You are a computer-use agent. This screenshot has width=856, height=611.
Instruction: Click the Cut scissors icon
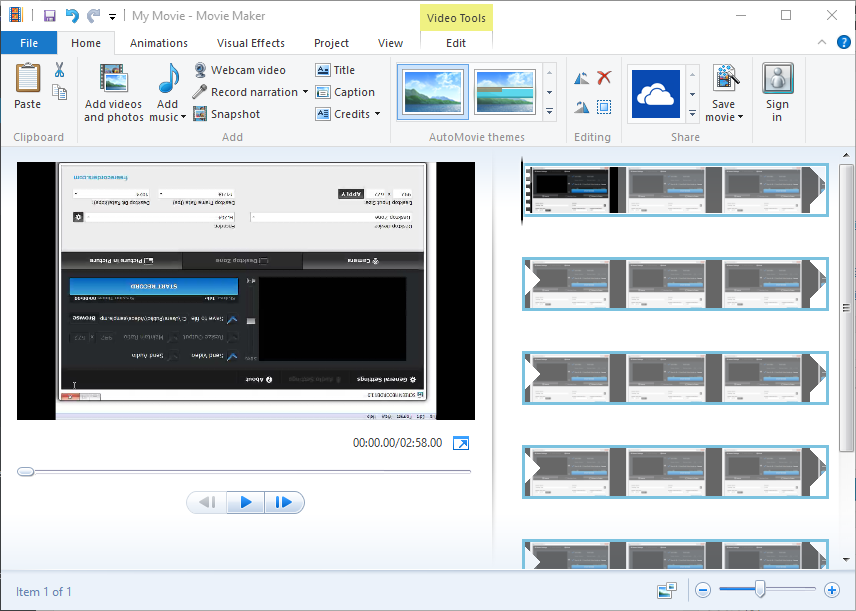tap(59, 70)
